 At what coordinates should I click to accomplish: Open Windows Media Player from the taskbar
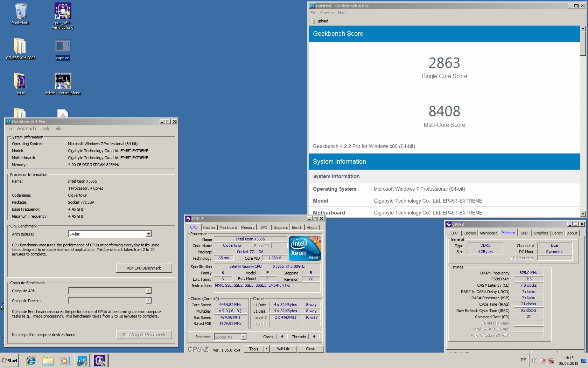pos(65,360)
